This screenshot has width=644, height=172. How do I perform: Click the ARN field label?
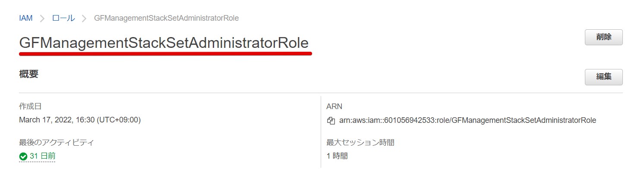[x=335, y=106]
